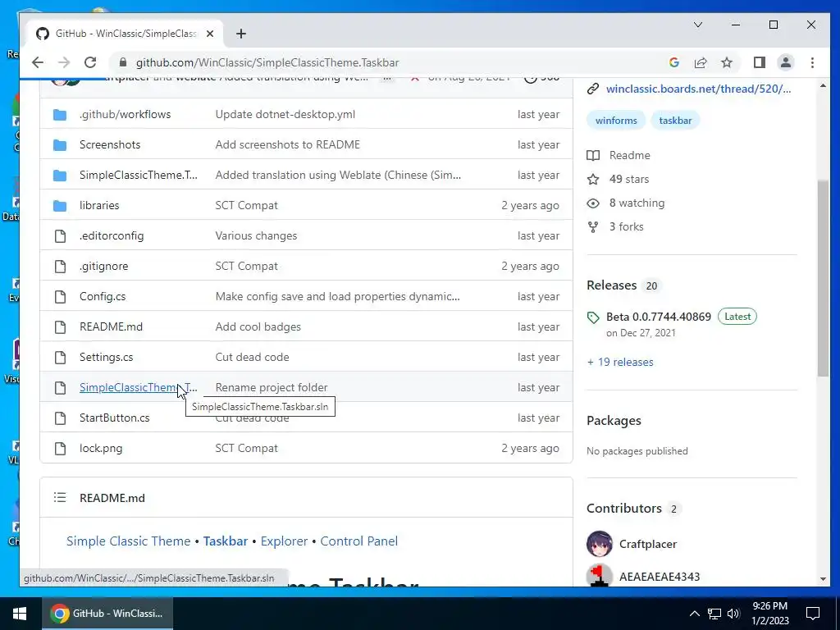Open the winclassic.boards.net thread link

click(x=698, y=89)
